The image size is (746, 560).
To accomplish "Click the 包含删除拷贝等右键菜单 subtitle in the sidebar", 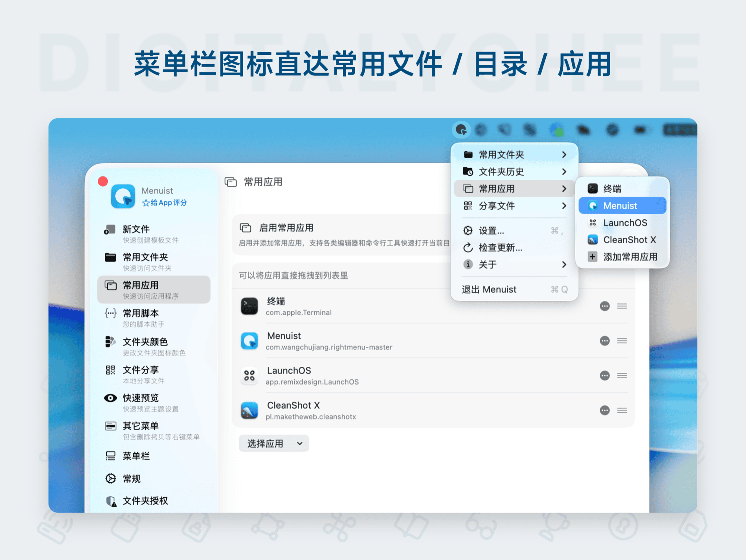I will click(161, 437).
